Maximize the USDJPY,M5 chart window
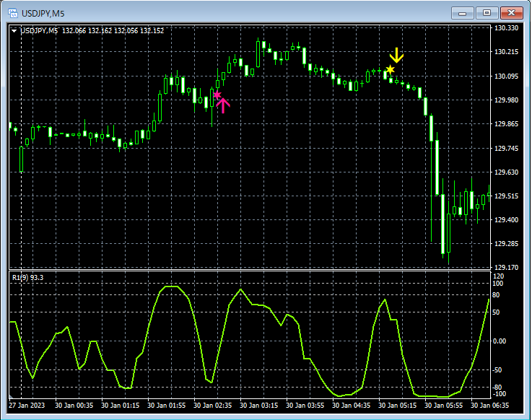This screenshot has height=420, width=532. coord(487,13)
